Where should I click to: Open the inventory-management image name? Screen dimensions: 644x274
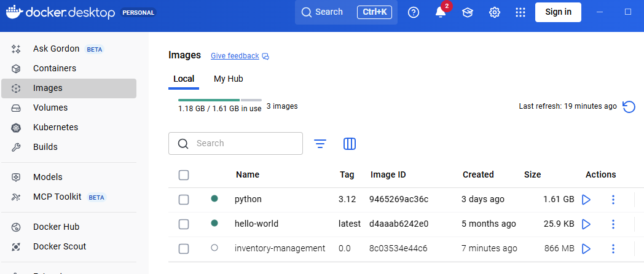point(280,249)
